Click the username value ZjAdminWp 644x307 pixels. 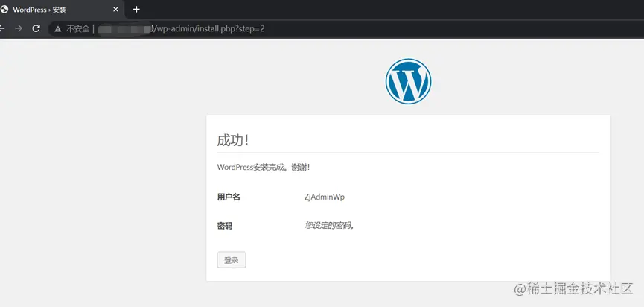[x=325, y=197]
